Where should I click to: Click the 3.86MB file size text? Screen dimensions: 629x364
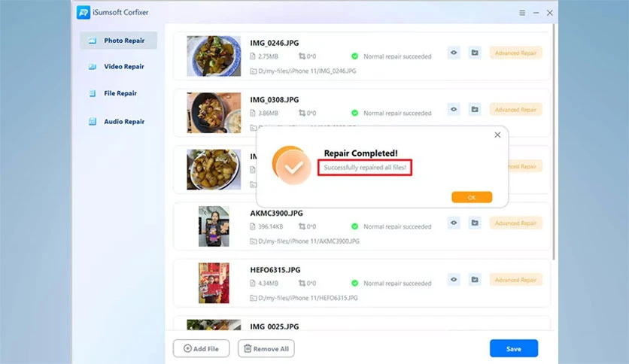click(268, 113)
